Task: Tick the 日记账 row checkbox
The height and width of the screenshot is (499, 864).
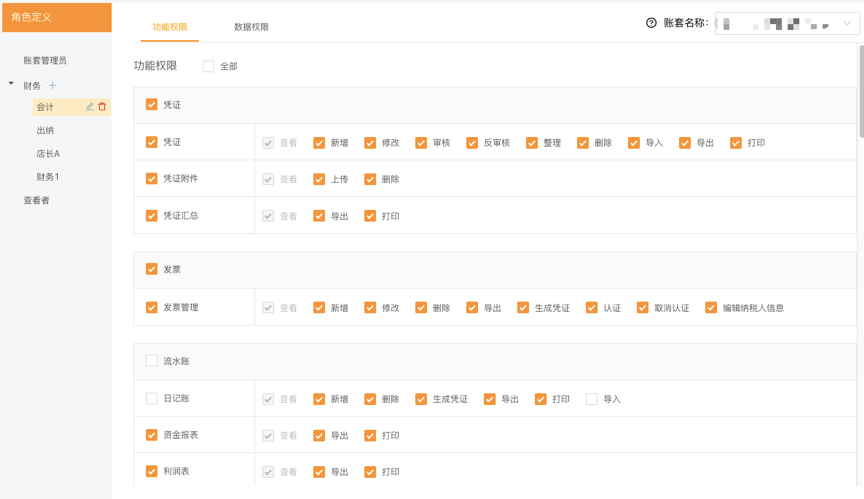Action: tap(152, 399)
